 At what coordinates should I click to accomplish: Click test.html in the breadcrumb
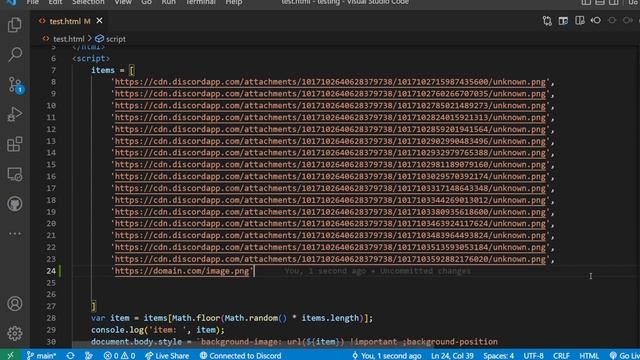pos(68,39)
